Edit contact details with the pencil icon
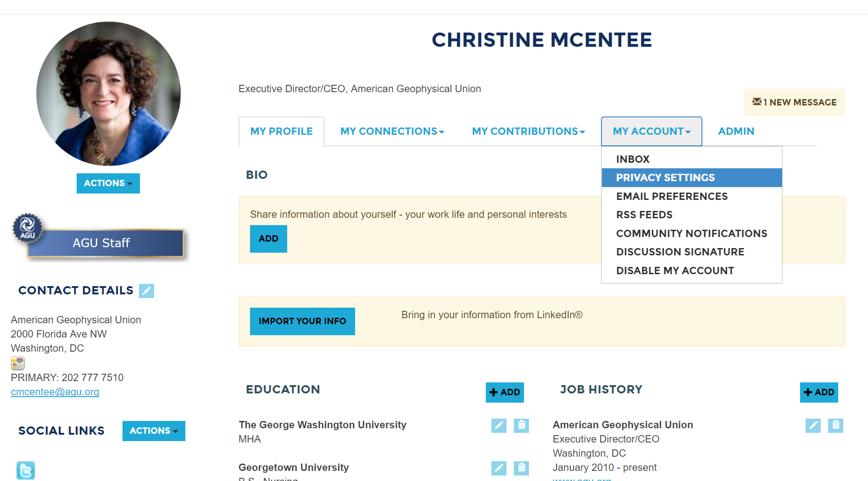The image size is (868, 481). click(146, 291)
